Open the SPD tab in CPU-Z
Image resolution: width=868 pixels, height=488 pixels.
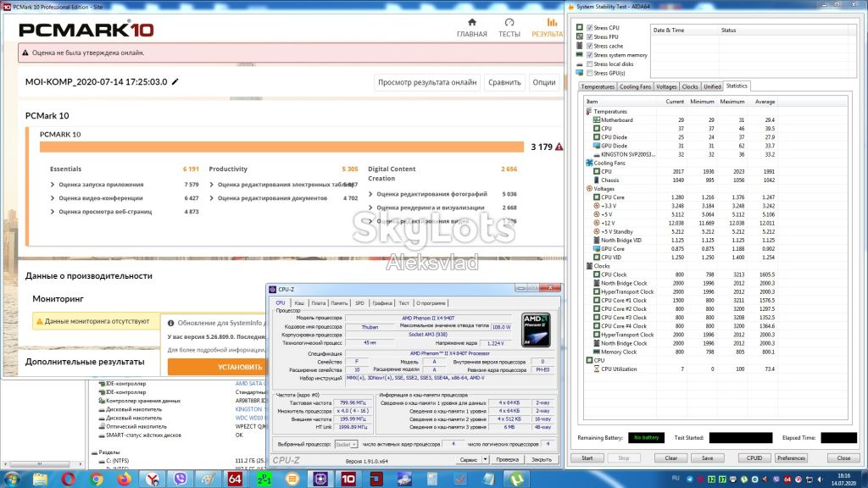pyautogui.click(x=359, y=303)
